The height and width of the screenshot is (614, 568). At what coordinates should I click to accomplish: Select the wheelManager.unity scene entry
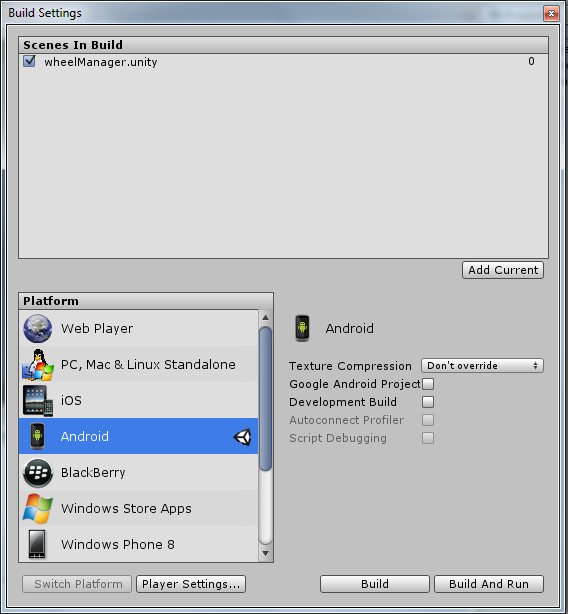[x=283, y=61]
